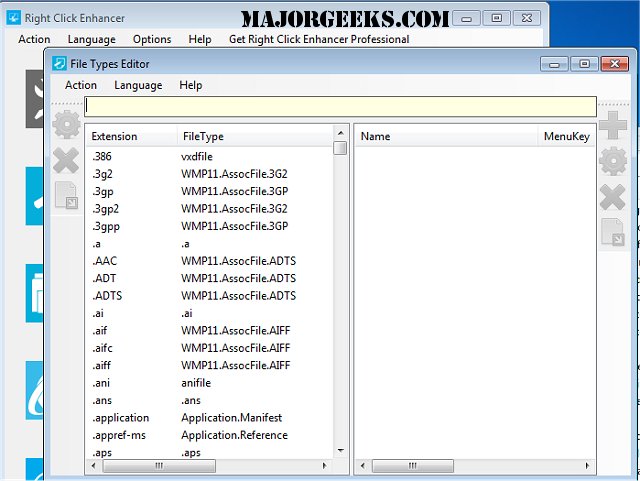
Task: Minimize the File Types Editor window
Action: point(554,64)
